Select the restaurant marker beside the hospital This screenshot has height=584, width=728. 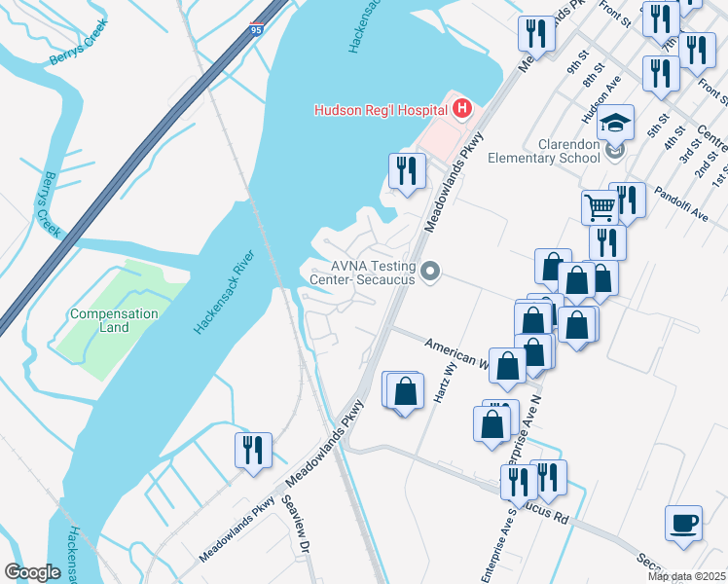pyautogui.click(x=407, y=172)
